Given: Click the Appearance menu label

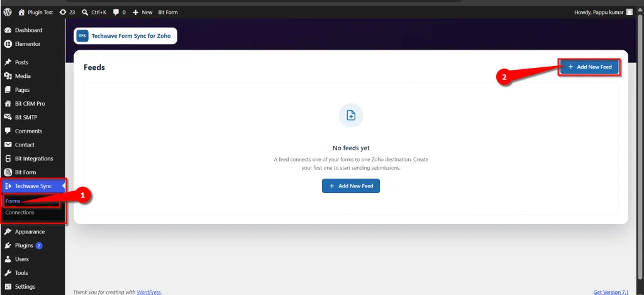Looking at the screenshot, I should 30,231.
